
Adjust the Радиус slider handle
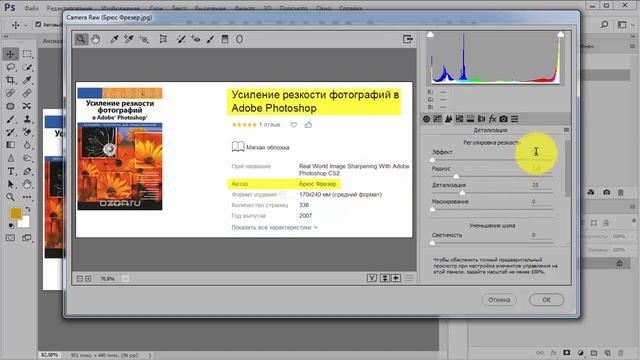click(456, 176)
